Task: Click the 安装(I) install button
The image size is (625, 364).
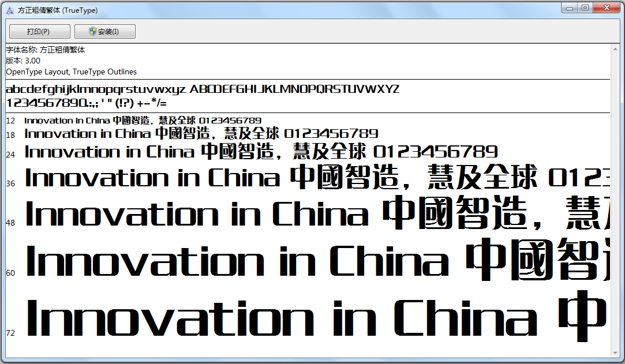Action: (105, 32)
